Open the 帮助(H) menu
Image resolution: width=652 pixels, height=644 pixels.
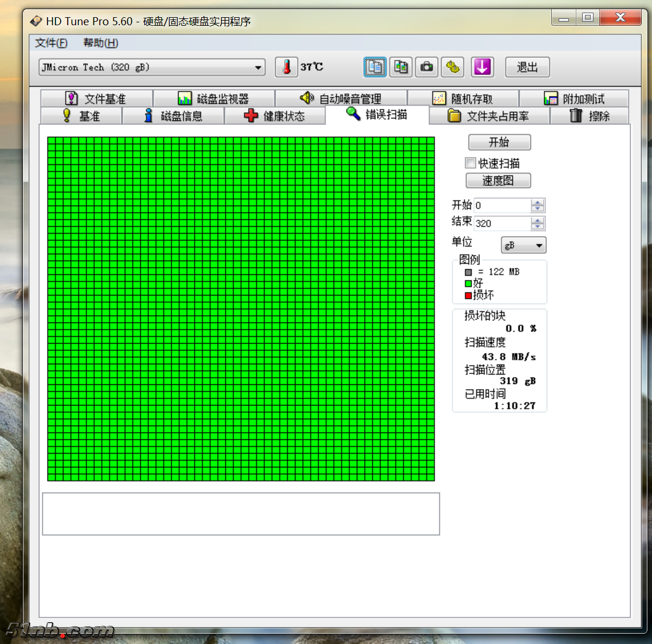pos(100,43)
